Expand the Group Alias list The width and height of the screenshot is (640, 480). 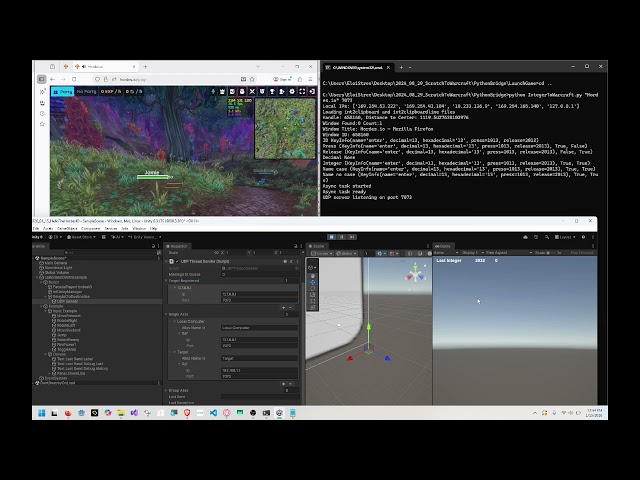(167, 391)
